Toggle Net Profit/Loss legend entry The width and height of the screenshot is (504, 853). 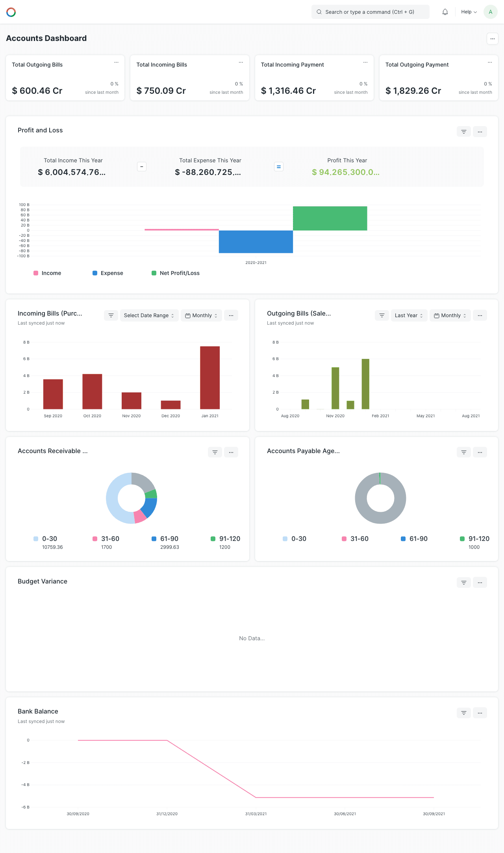pos(176,273)
